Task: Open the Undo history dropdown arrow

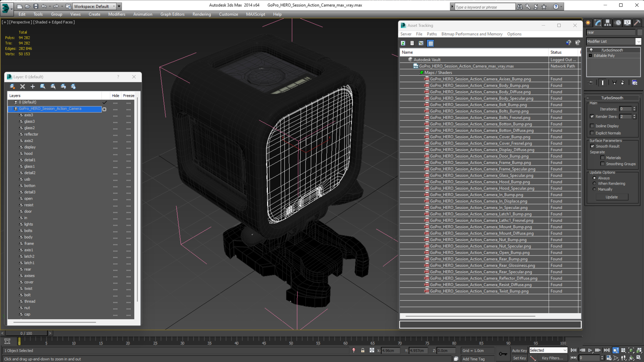Action: pyautogui.click(x=50, y=6)
